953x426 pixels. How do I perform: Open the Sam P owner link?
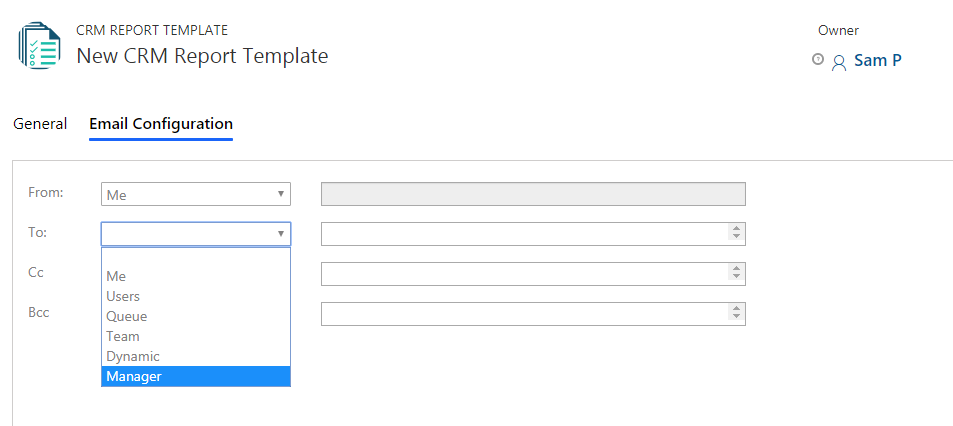[878, 60]
